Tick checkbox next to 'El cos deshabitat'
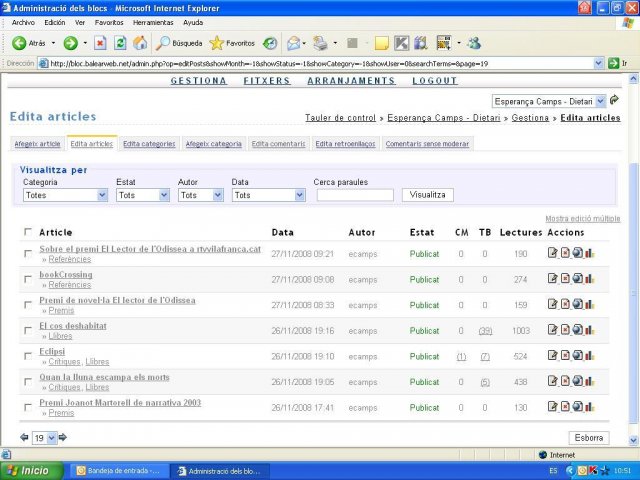 coord(28,330)
